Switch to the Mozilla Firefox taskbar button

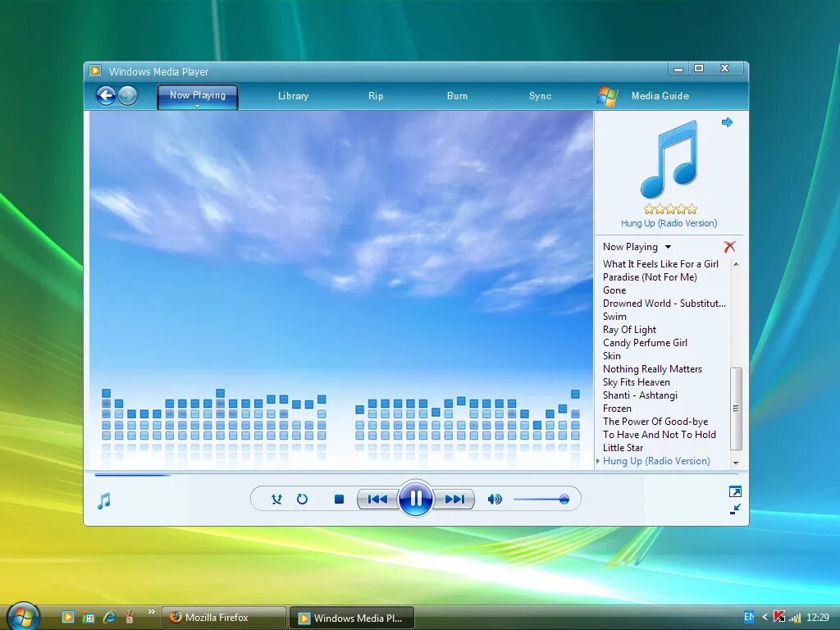pos(223,618)
